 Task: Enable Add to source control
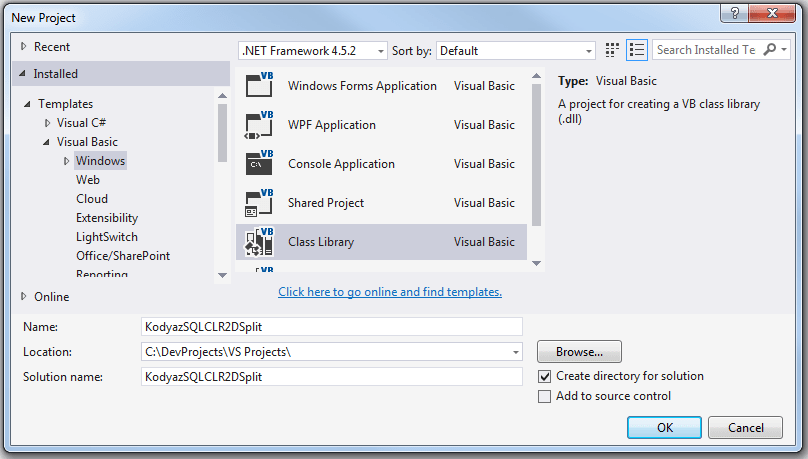(544, 397)
